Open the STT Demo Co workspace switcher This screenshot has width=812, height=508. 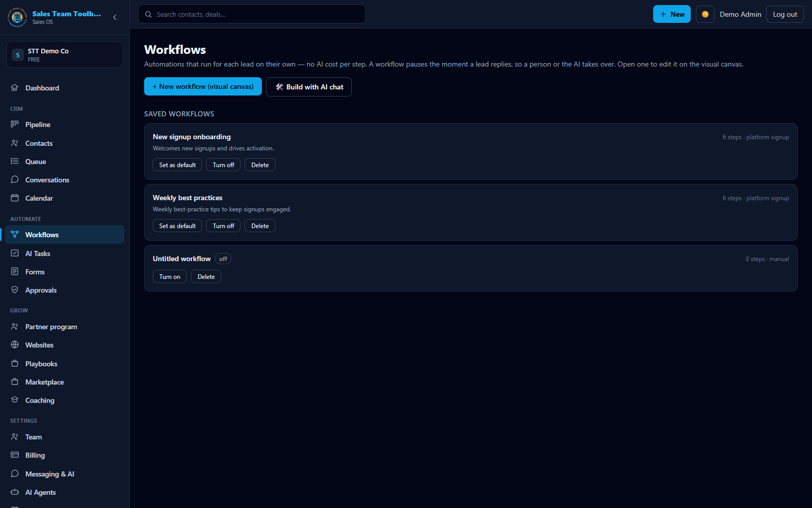pyautogui.click(x=64, y=54)
